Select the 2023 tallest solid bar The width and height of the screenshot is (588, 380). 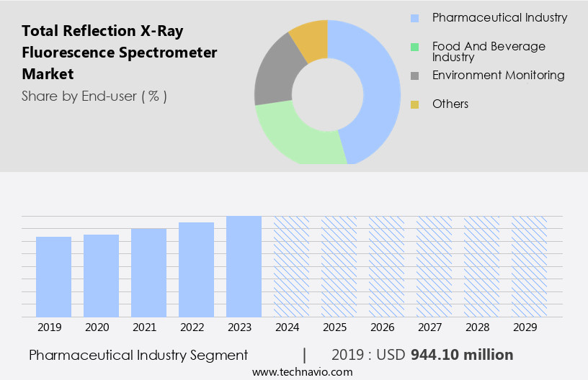[x=244, y=266]
